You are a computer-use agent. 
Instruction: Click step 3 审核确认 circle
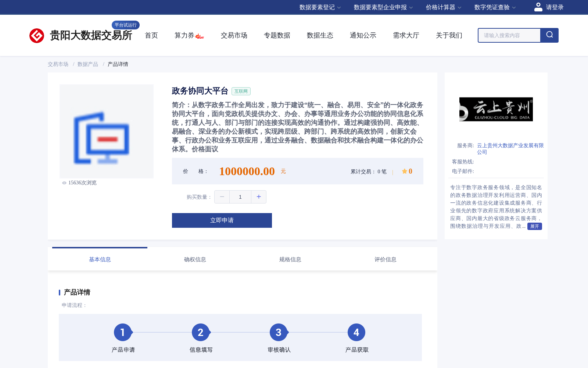coord(279,333)
